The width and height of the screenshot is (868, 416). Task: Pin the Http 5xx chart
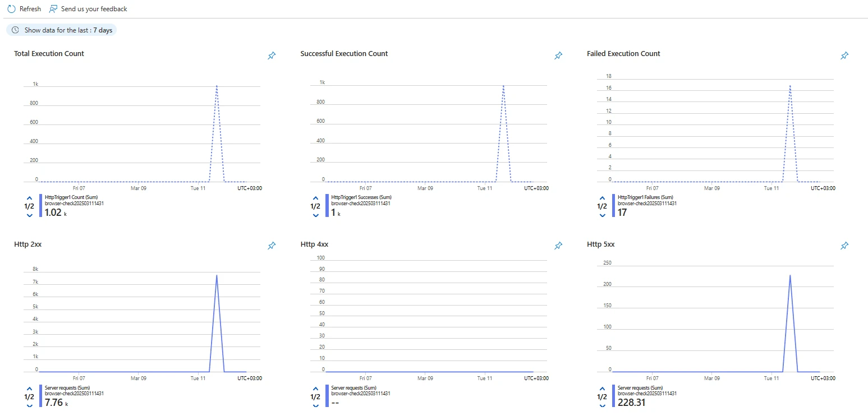[x=844, y=246]
